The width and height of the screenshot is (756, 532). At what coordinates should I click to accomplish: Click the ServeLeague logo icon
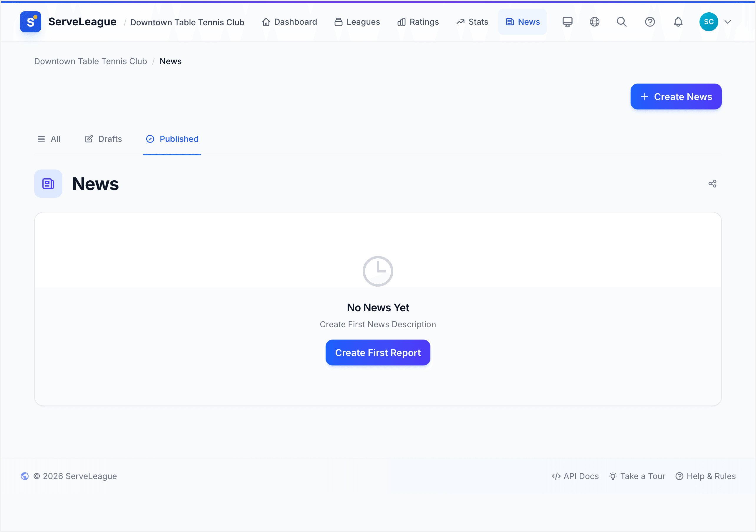(30, 22)
